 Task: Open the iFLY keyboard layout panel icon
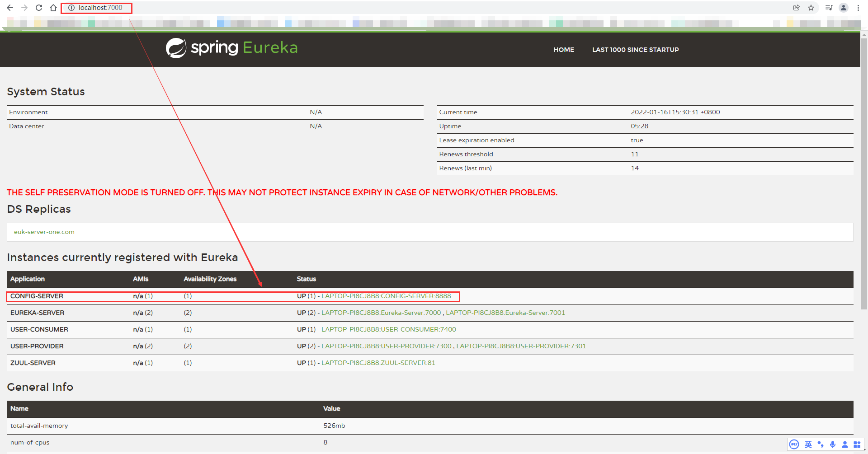pyautogui.click(x=857, y=445)
